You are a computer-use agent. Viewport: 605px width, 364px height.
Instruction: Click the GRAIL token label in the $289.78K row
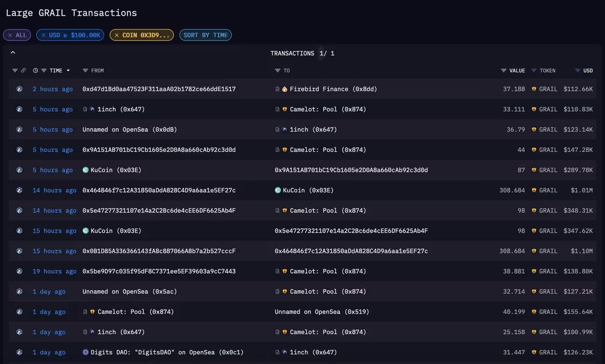click(548, 170)
